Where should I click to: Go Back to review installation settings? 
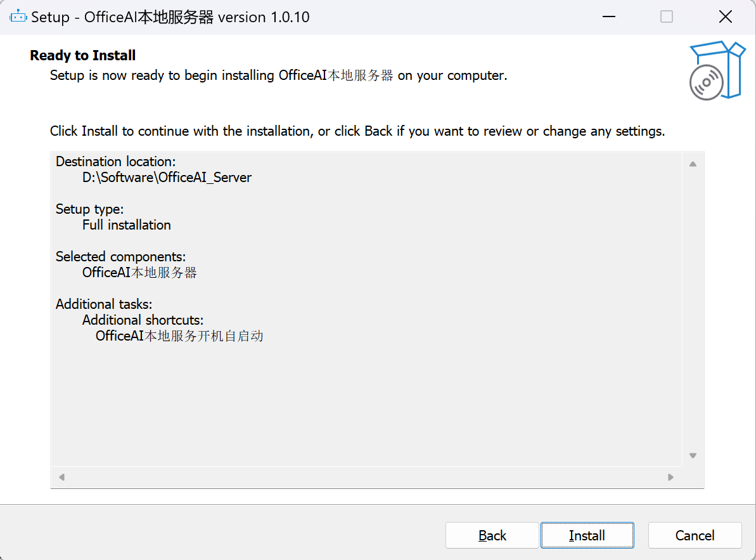click(492, 535)
